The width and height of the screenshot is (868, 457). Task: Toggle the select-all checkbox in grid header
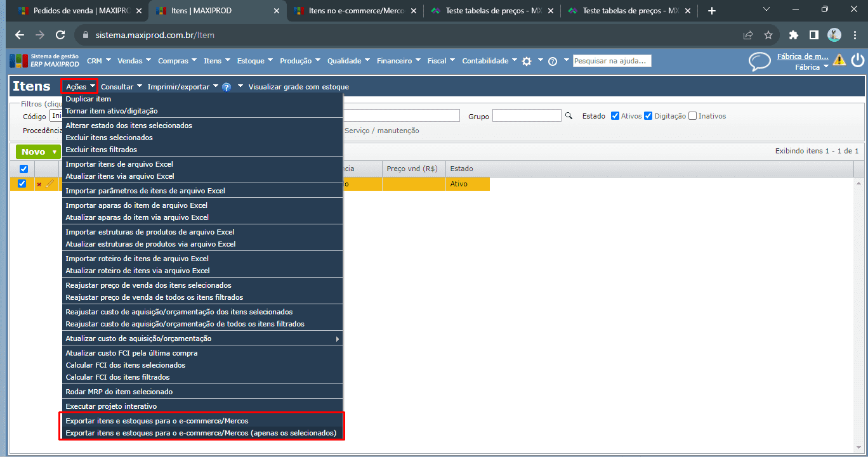point(23,169)
